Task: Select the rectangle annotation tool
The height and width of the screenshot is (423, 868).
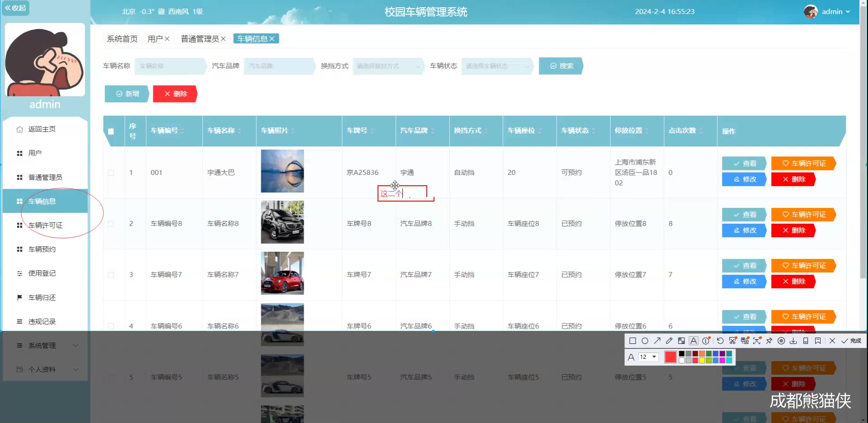Action: pyautogui.click(x=632, y=341)
